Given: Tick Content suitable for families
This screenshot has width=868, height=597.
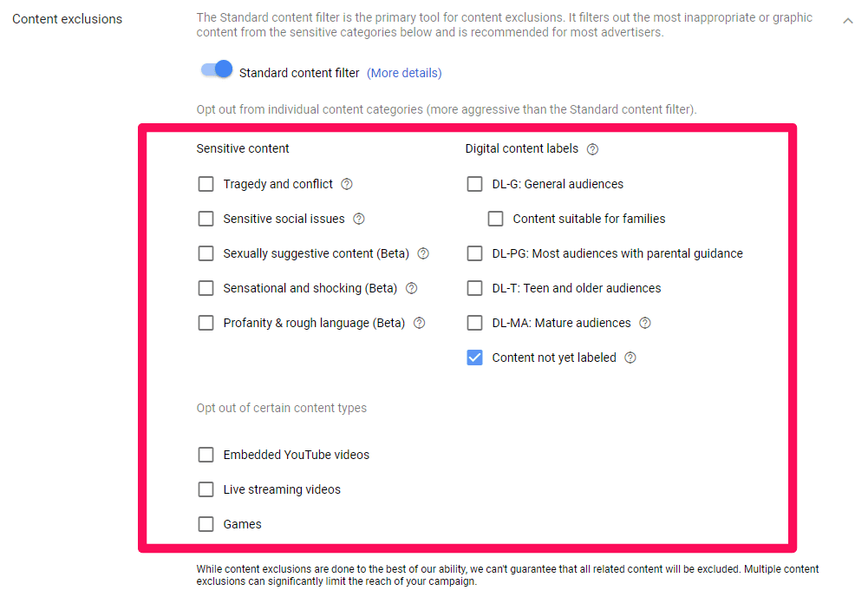Looking at the screenshot, I should (x=495, y=219).
